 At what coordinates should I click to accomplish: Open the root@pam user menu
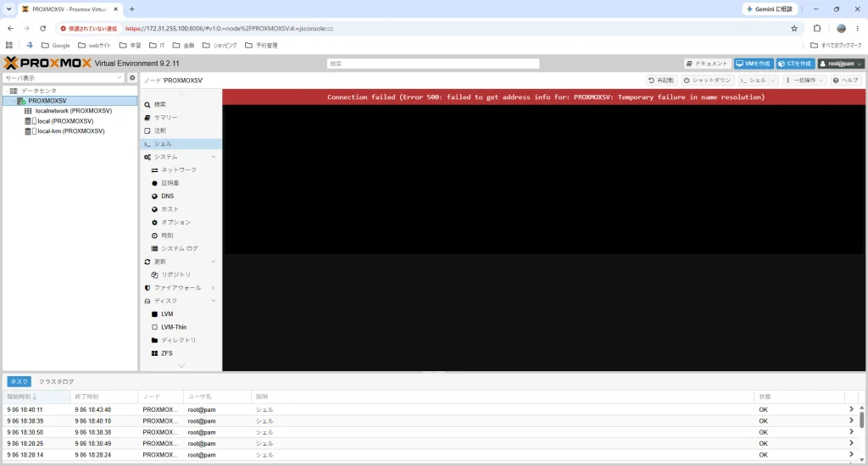pos(841,64)
